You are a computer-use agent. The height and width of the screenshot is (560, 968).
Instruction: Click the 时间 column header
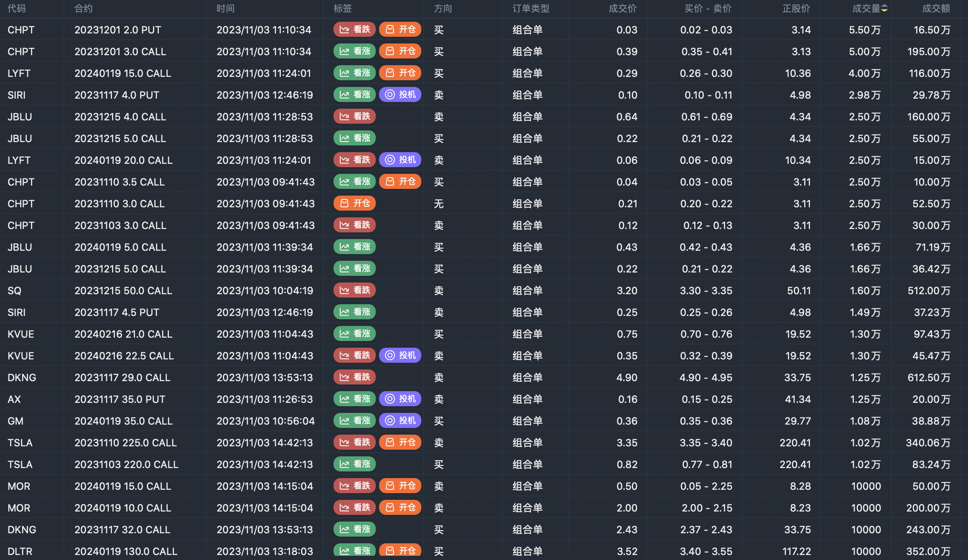click(x=226, y=9)
